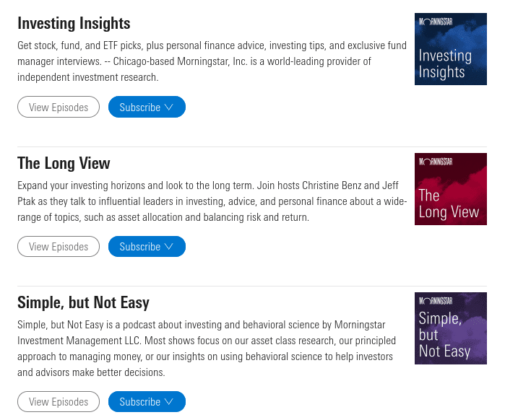This screenshot has width=505, height=420.
Task: Open Subscribe dropdown for Simple, but Not Easy
Action: (x=147, y=401)
